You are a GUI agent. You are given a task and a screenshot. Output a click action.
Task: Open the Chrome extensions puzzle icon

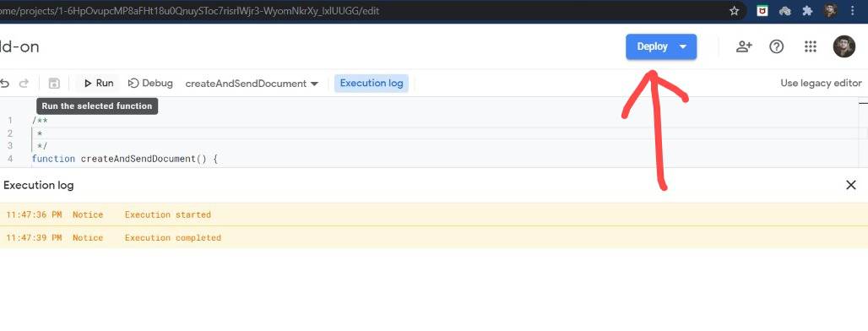807,10
